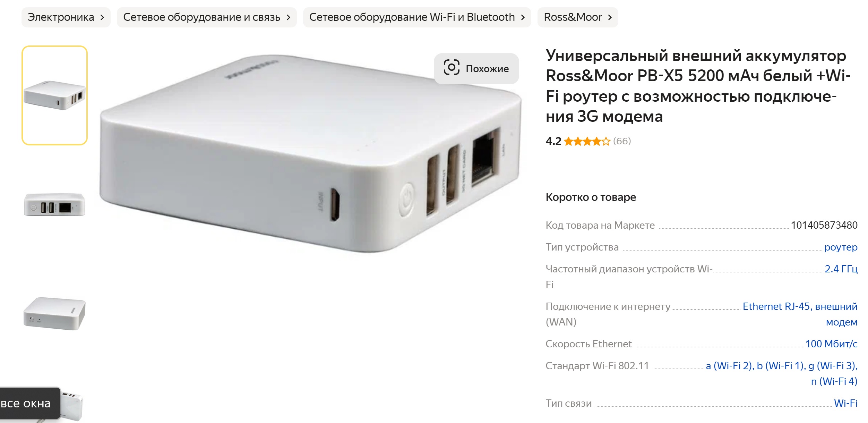868x423 pixels.
Task: Click the camera icon beside Похожие
Action: coord(451,68)
